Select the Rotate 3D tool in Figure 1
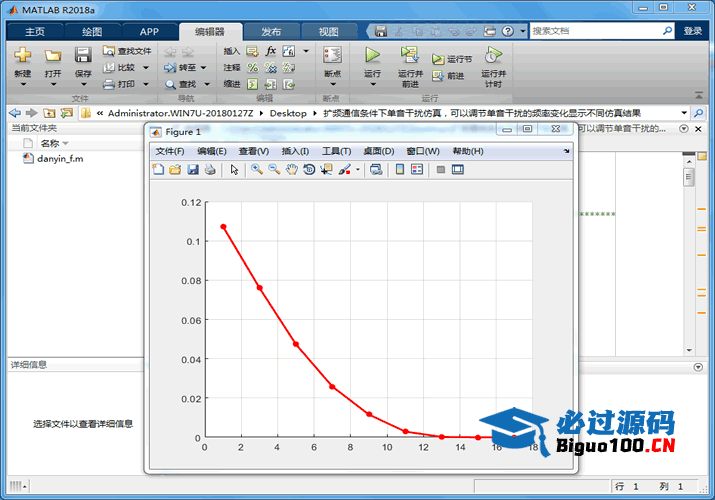This screenshot has height=500, width=715. click(309, 170)
